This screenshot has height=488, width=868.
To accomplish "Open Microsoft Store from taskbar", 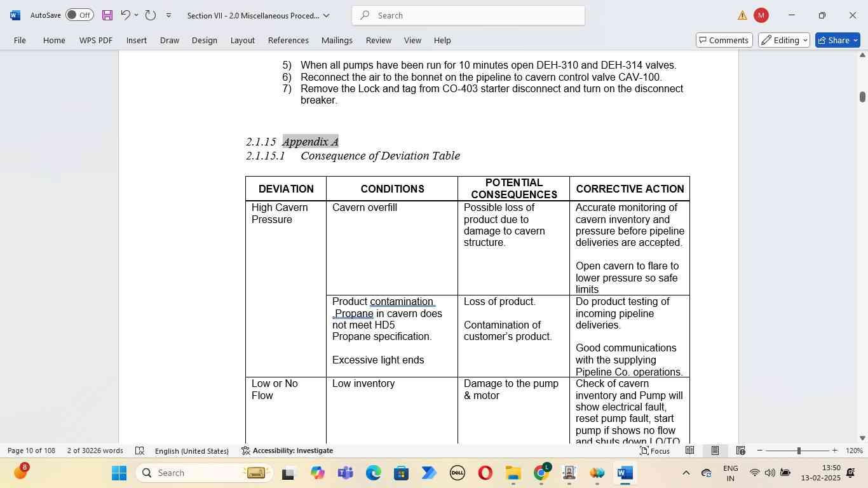I will [x=401, y=473].
